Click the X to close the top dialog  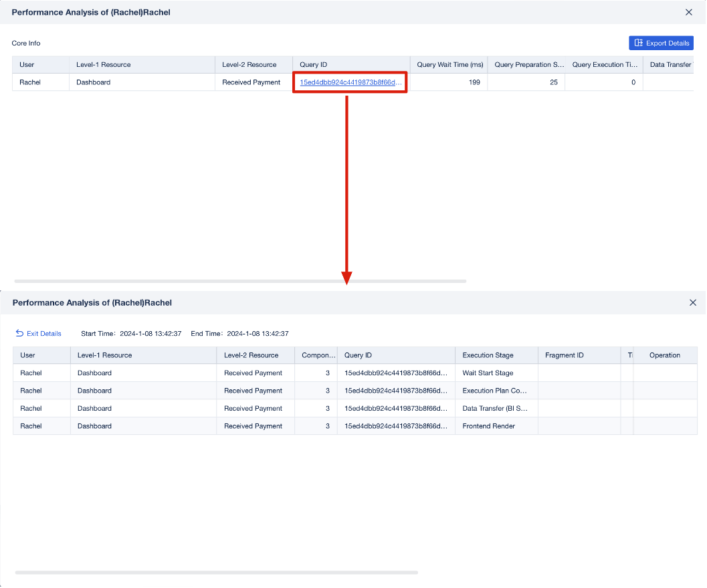point(688,12)
